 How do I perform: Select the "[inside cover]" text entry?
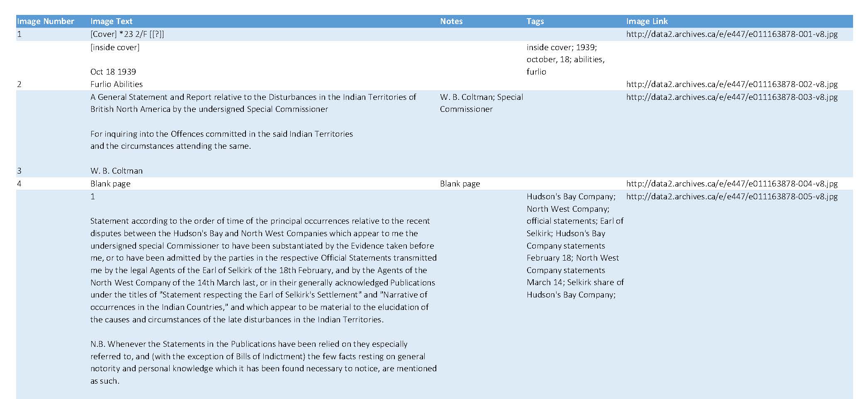(x=115, y=47)
